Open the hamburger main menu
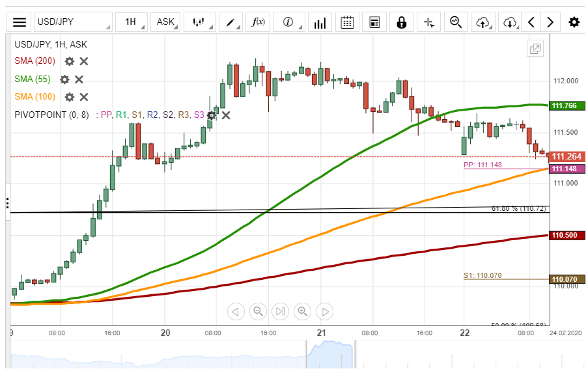The image size is (588, 373). click(x=20, y=22)
